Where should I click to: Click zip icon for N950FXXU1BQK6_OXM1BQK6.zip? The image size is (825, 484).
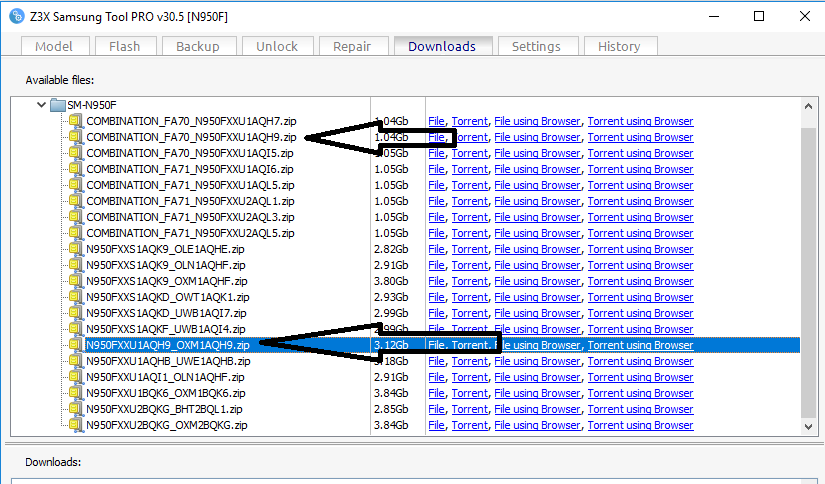tap(76, 394)
